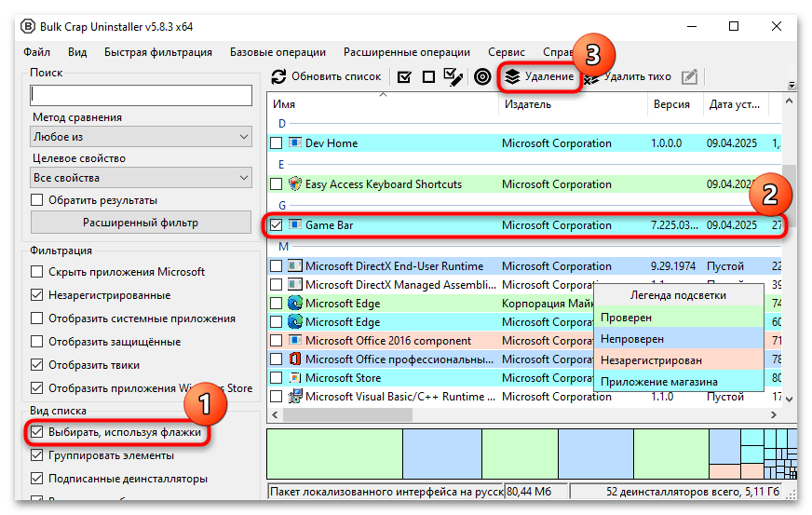Click the target window crosshair icon
Screen dimensions: 812x515
click(x=482, y=77)
